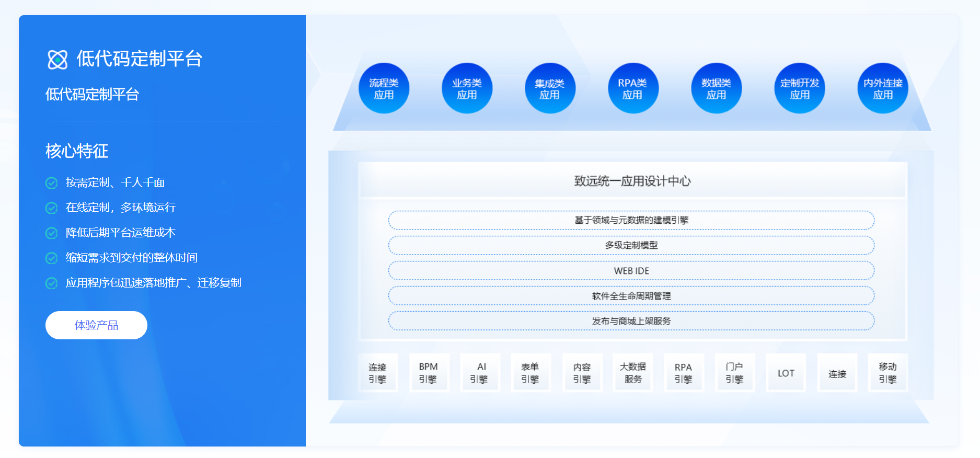Image resolution: width=980 pixels, height=458 pixels.
Task: Click the check icon beside 应用程序包迅速落地推广
Action: 51,283
